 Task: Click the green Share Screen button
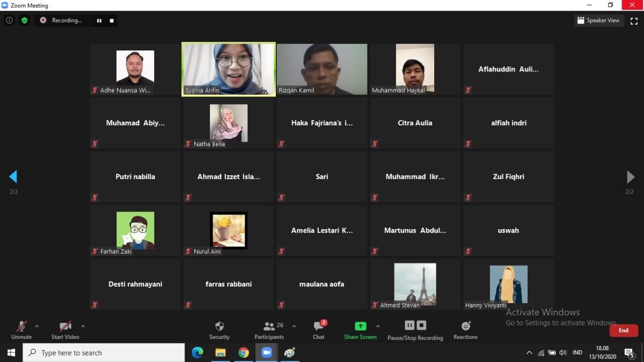tap(360, 330)
